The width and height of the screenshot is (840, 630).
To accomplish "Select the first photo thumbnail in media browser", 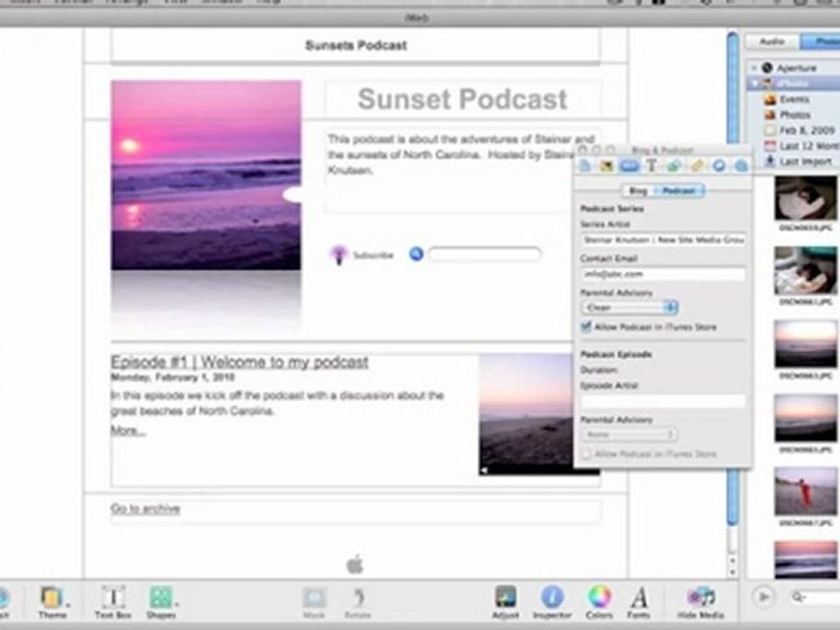I will [805, 199].
